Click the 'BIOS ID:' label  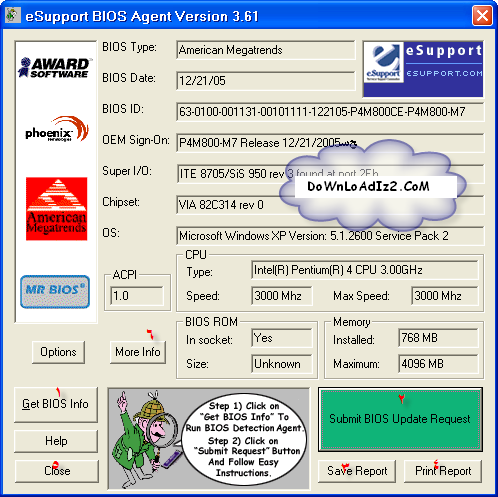123,109
